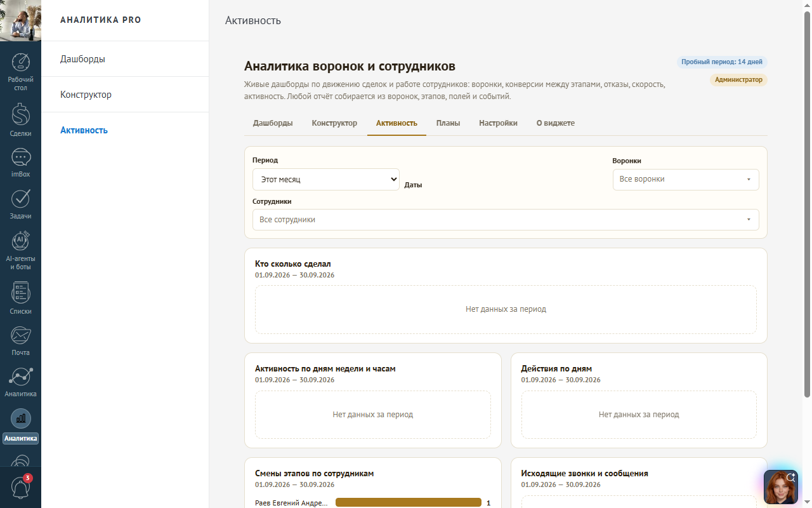Open the Сделки dollar icon
The height and width of the screenshot is (508, 812).
pyautogui.click(x=20, y=114)
